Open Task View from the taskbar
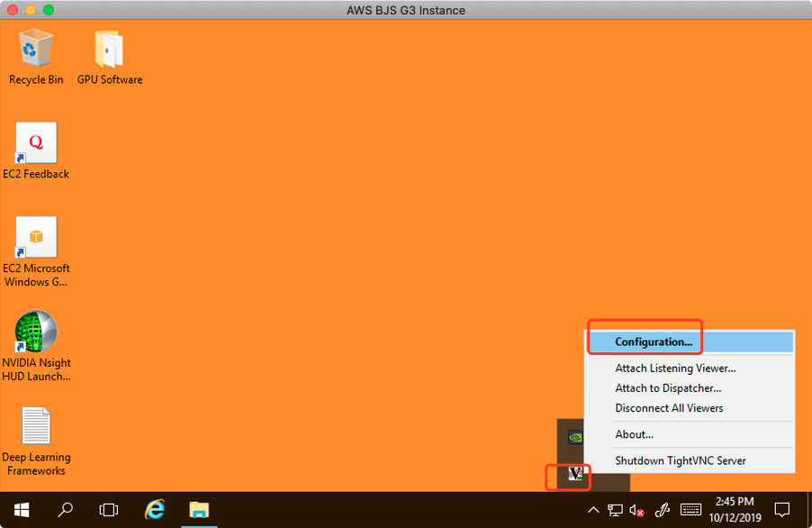Viewport: 812px width, 528px height. click(x=109, y=510)
